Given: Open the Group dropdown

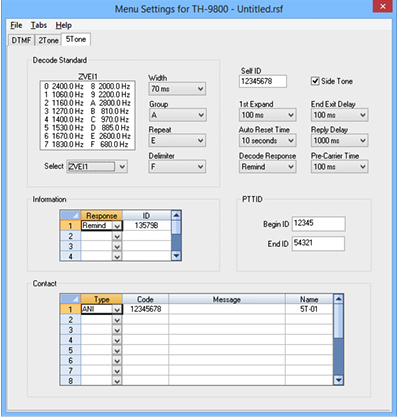Looking at the screenshot, I should tap(177, 115).
